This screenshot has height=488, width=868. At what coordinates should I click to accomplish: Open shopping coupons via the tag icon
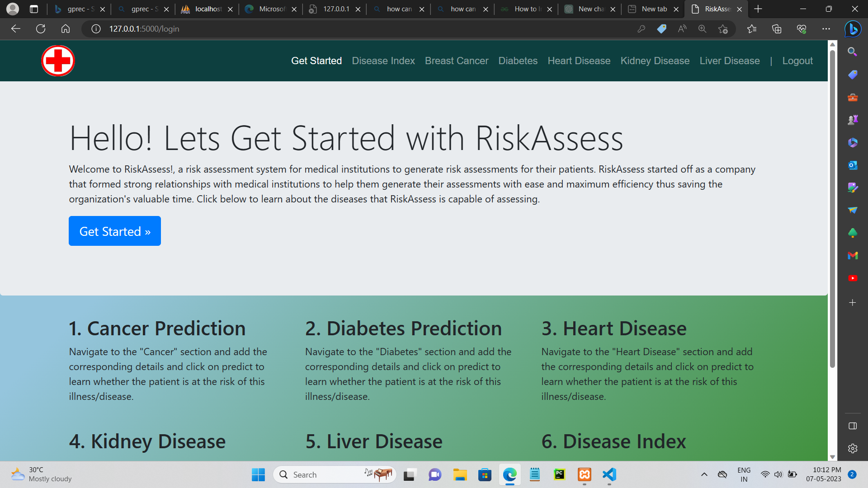tap(661, 28)
